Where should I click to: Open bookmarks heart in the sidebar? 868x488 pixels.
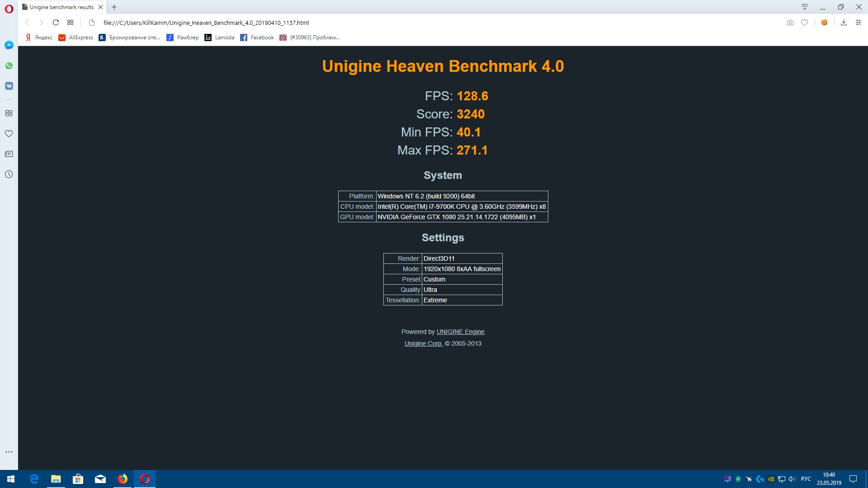click(9, 134)
